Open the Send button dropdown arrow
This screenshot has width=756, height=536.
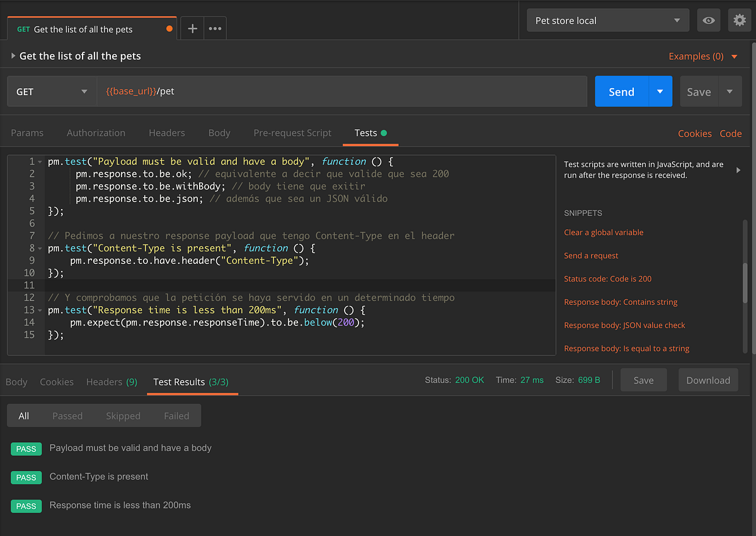[660, 91]
